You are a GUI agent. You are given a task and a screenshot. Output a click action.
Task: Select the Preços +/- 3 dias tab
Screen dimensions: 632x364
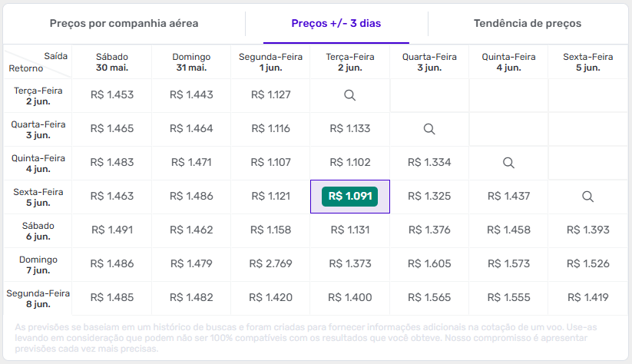click(x=336, y=24)
